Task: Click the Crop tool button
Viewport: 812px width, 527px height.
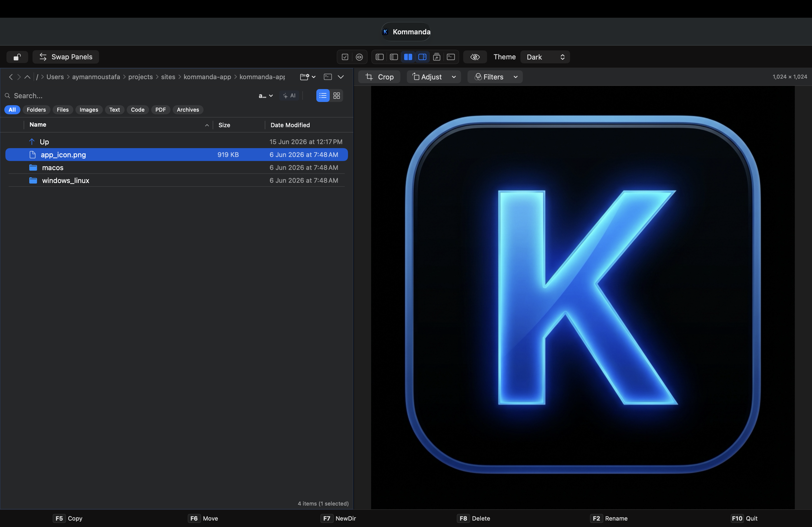Action: click(379, 77)
